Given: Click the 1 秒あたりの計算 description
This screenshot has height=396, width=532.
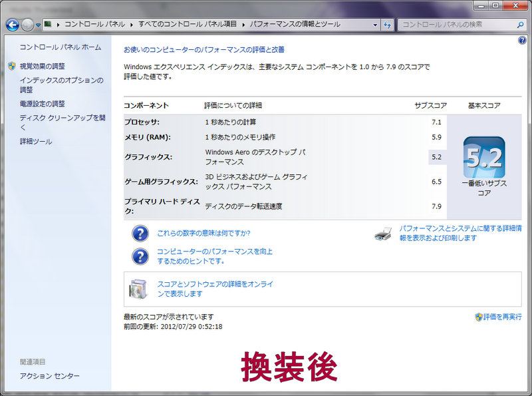Looking at the screenshot, I should (x=231, y=122).
